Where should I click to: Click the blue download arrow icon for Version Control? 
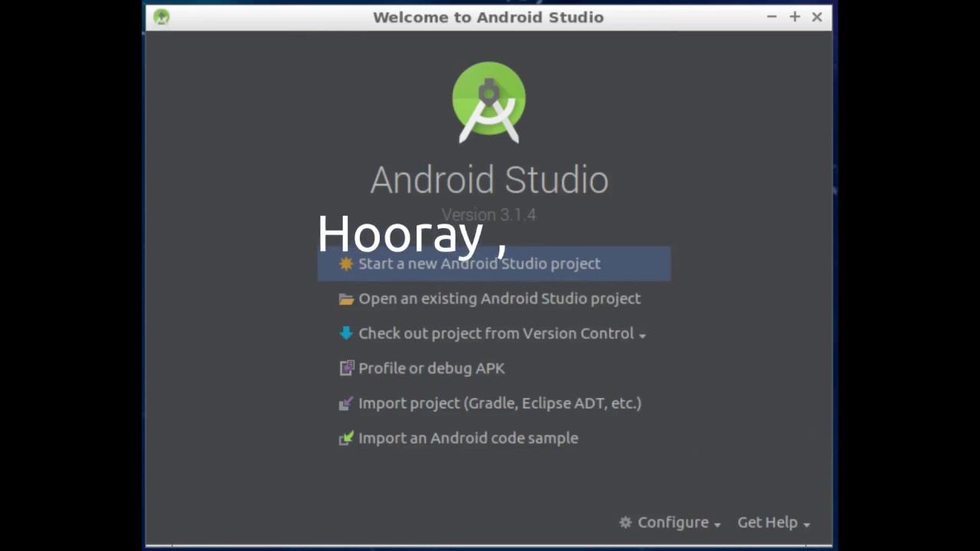346,333
